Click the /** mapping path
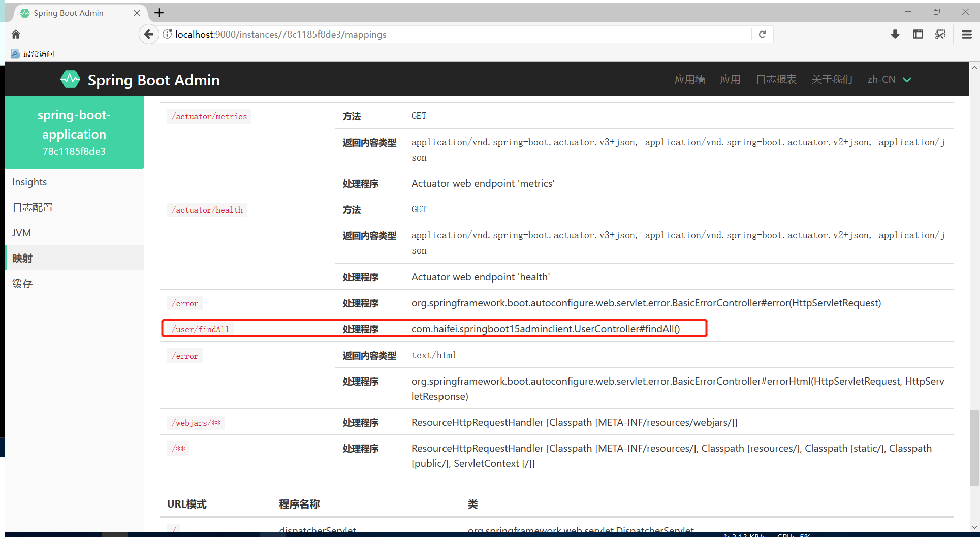This screenshot has height=537, width=980. [178, 449]
